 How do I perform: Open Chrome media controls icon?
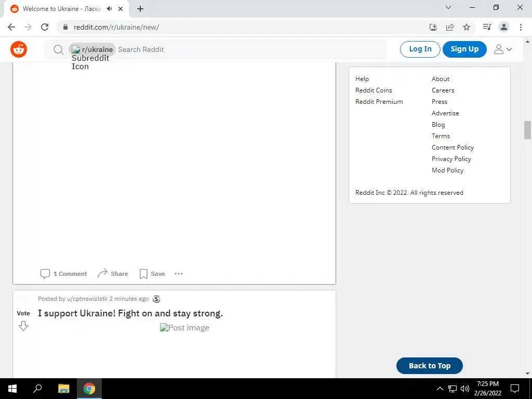click(x=487, y=27)
